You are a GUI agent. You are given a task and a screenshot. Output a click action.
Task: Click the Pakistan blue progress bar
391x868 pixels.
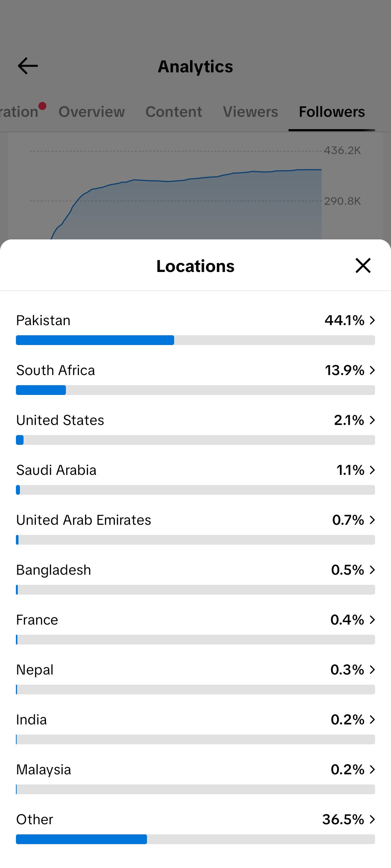pyautogui.click(x=95, y=340)
